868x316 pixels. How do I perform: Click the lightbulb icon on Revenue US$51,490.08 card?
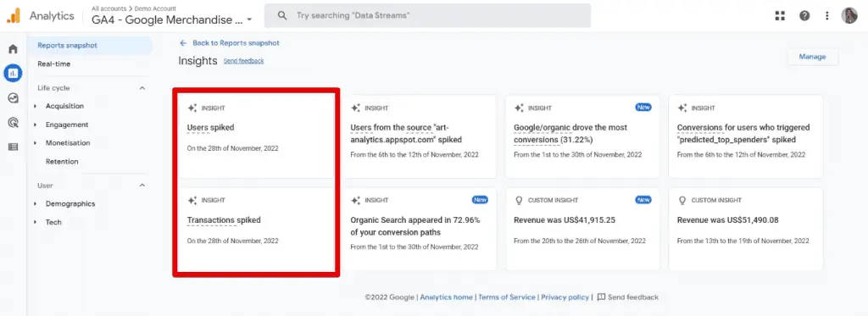point(682,200)
